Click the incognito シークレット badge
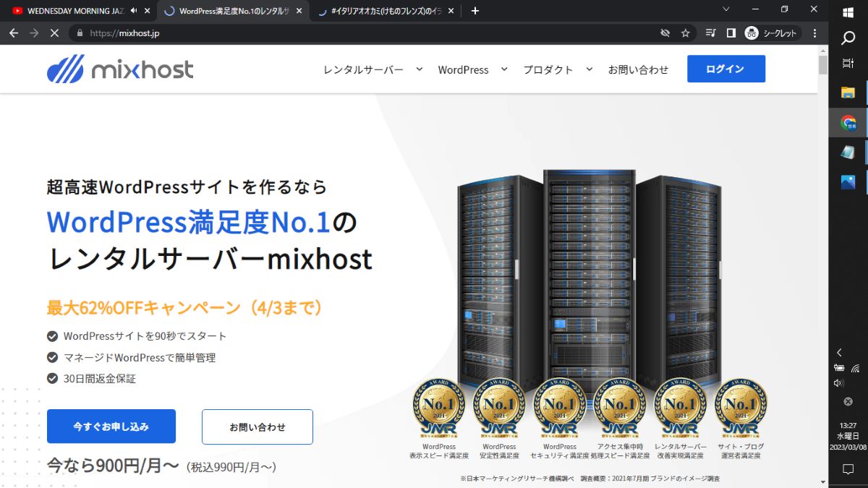Image resolution: width=868 pixels, height=488 pixels. [771, 33]
